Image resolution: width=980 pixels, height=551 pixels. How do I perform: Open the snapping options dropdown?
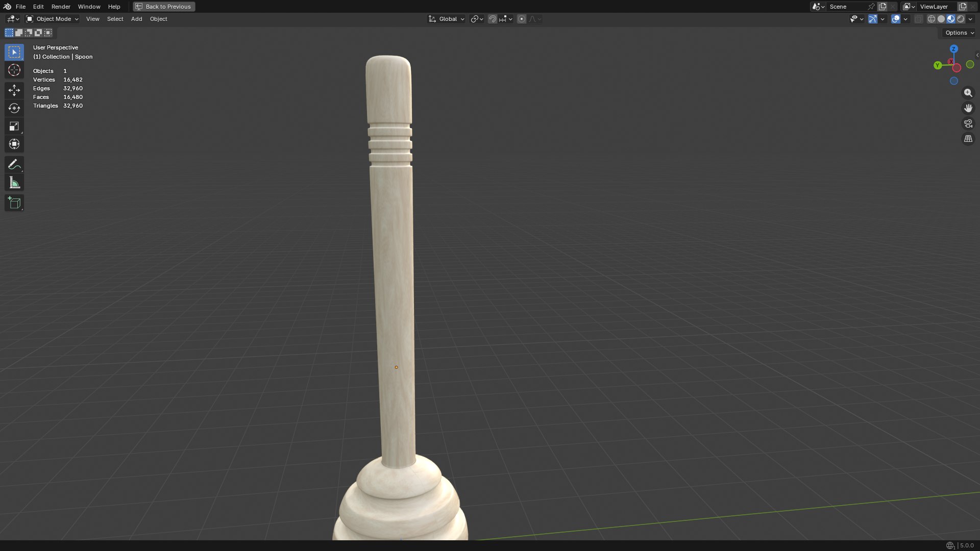pos(506,19)
